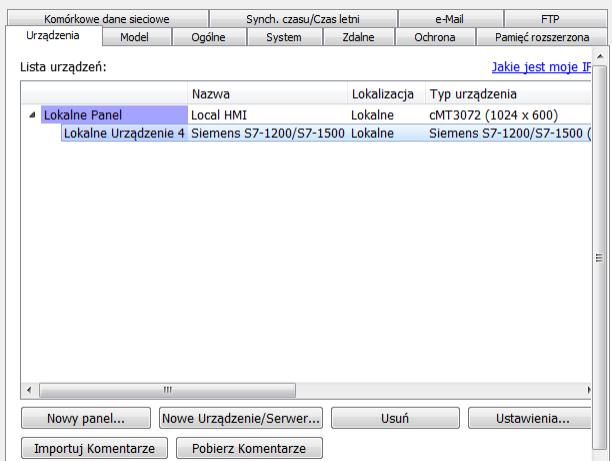Collapse the Lokalne Panel tree node

[x=32, y=115]
